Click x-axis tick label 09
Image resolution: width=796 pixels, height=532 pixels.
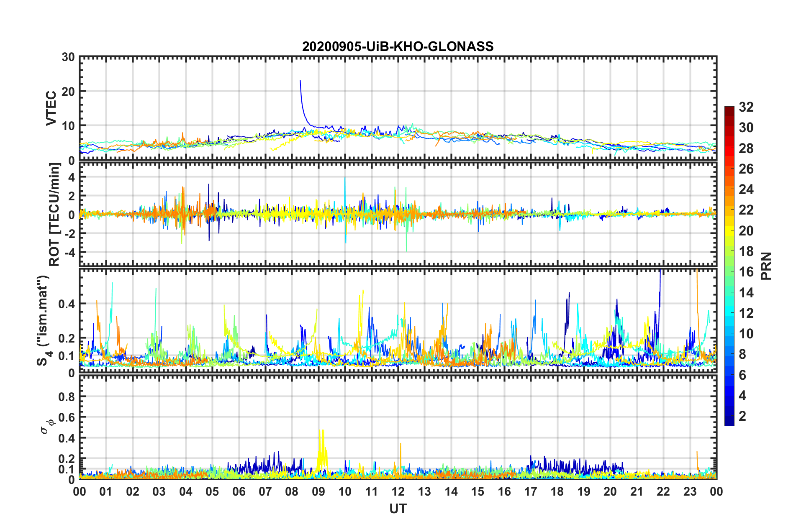[x=318, y=491]
